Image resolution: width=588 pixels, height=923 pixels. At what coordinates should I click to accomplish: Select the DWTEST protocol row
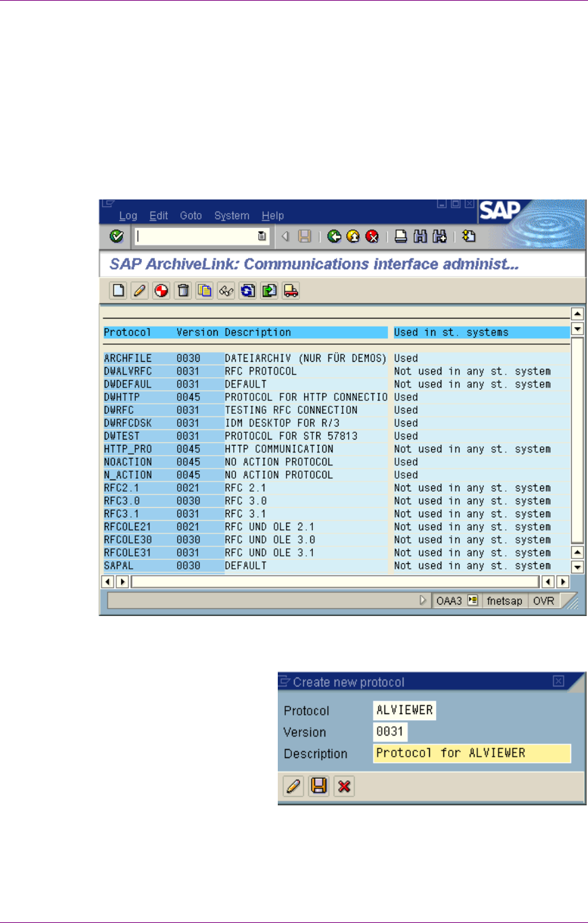[x=337, y=435]
